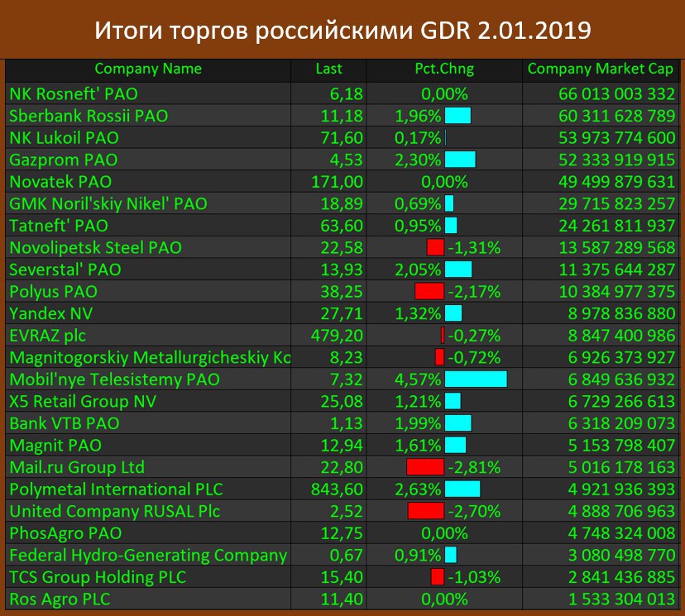Select United Company RUSAL Plc name

click(115, 511)
